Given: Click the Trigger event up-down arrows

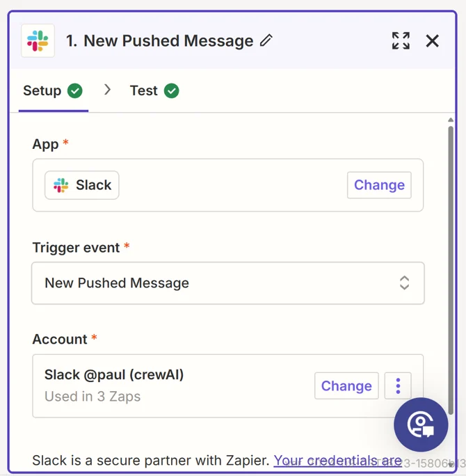Looking at the screenshot, I should pos(404,283).
